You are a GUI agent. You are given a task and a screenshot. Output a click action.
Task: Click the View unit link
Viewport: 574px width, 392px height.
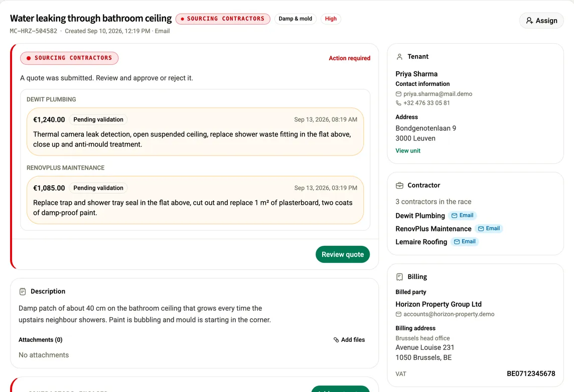coord(408,151)
